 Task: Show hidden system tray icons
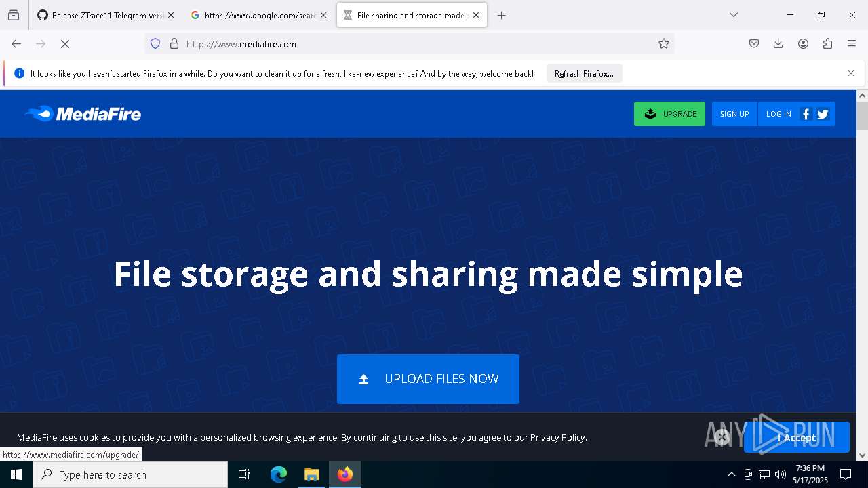[731, 474]
